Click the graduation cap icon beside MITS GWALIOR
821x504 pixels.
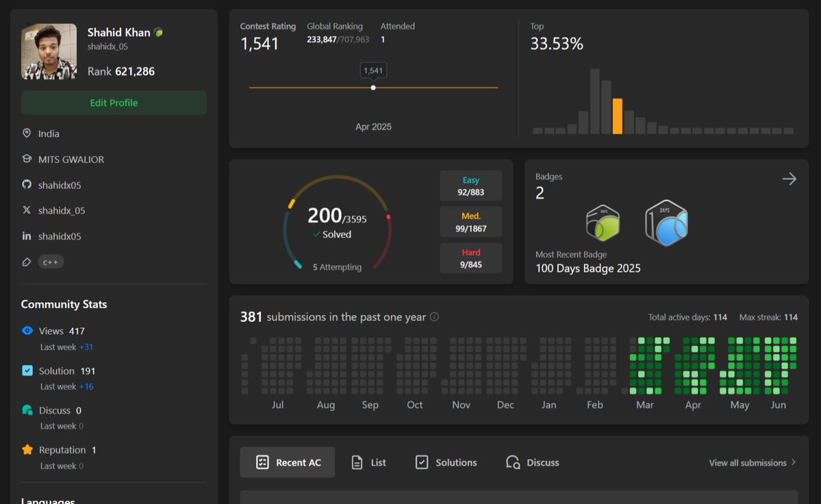(27, 159)
